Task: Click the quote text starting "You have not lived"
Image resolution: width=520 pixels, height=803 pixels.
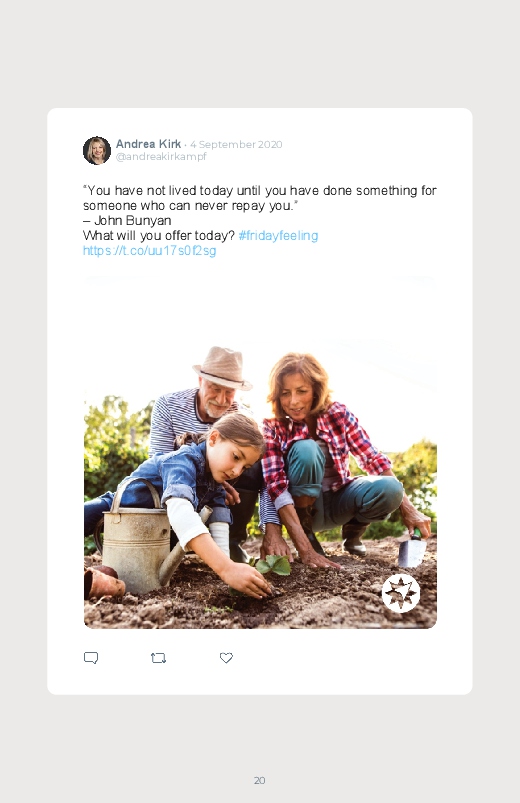Action: click(x=260, y=198)
